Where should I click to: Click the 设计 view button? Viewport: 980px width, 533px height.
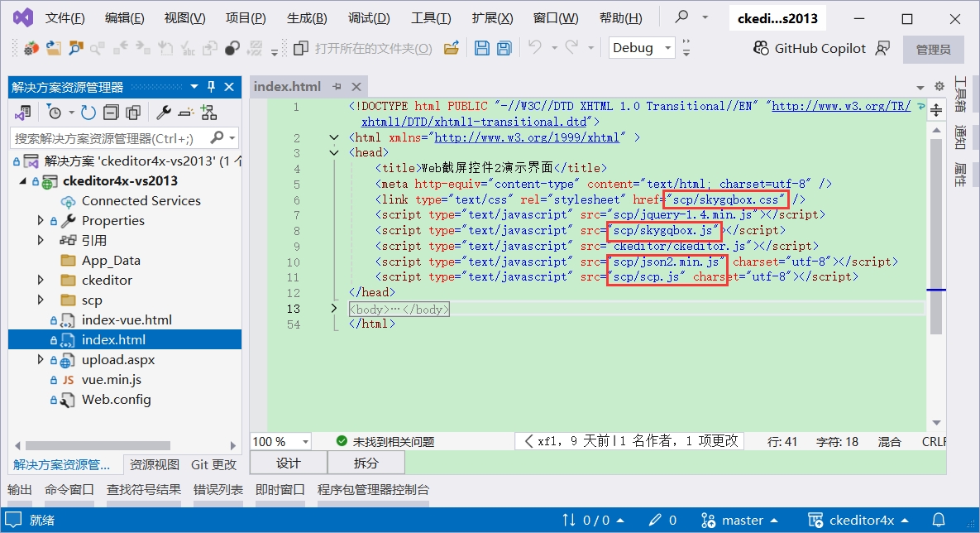click(288, 463)
